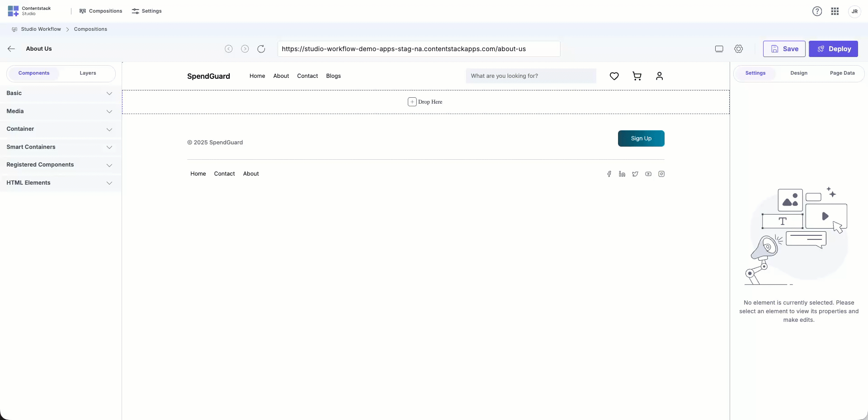Expand the Container section

[x=61, y=129]
